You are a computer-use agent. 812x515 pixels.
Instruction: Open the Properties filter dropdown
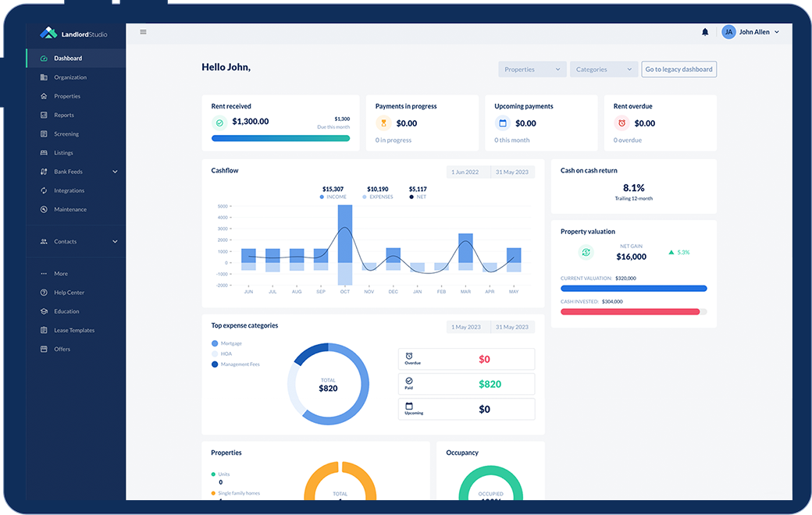532,69
